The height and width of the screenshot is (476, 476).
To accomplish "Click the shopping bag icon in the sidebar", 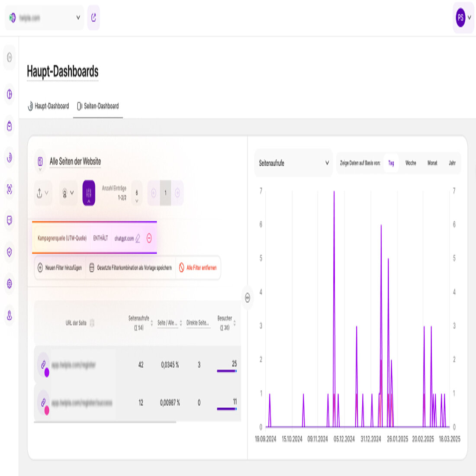I will click(x=9, y=126).
